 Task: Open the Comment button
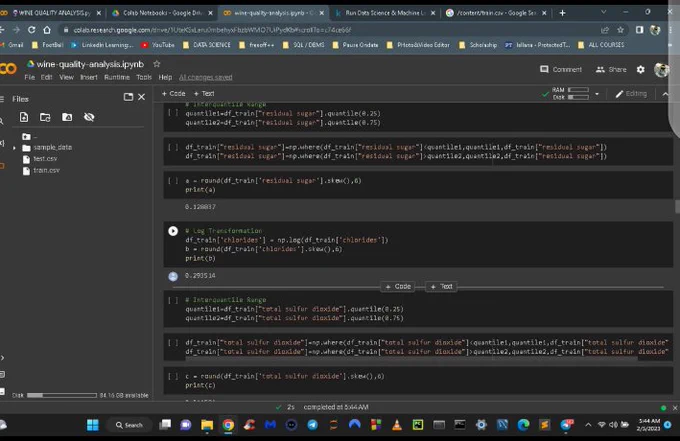coord(561,69)
